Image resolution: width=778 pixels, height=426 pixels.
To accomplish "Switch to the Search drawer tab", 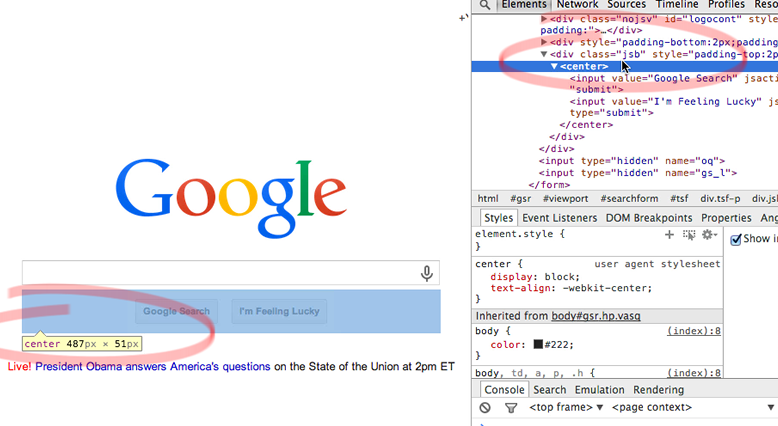I will (x=549, y=389).
